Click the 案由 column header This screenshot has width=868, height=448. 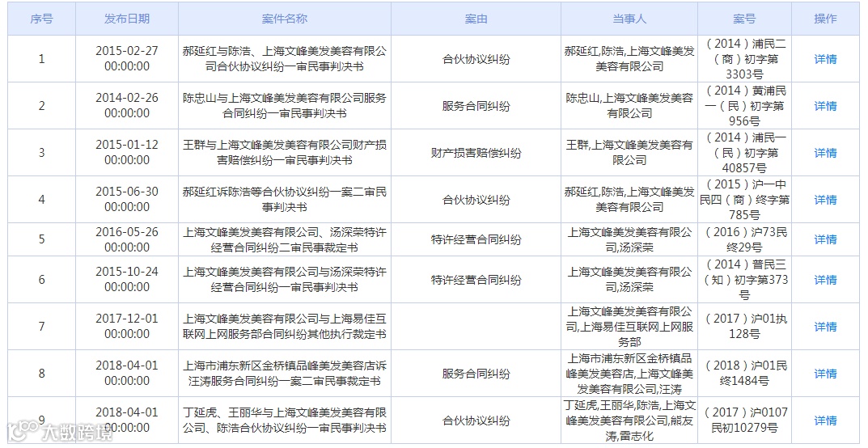pyautogui.click(x=476, y=19)
